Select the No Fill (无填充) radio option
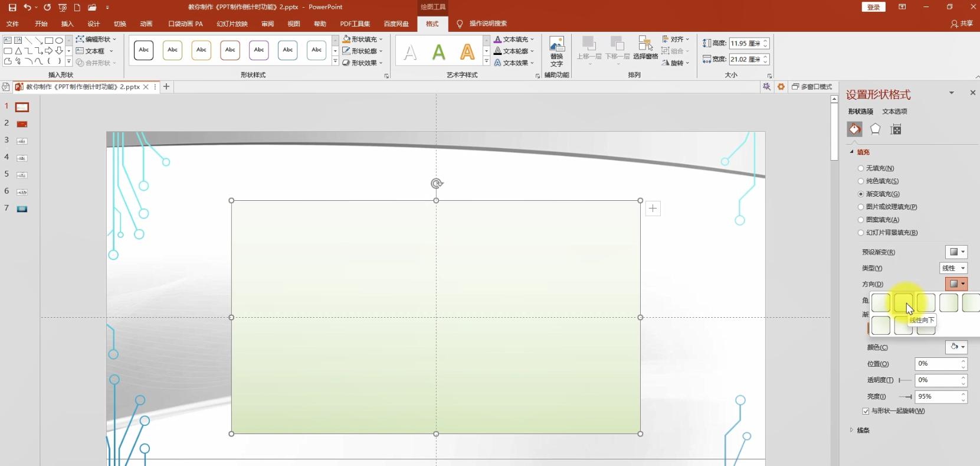980x466 pixels. [x=861, y=168]
